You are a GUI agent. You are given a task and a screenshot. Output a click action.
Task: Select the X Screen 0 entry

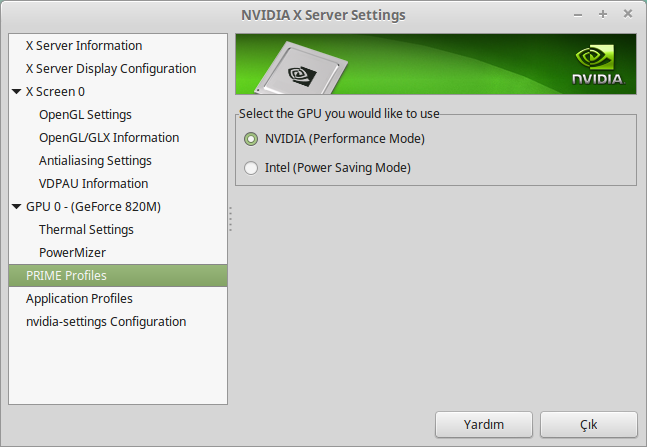(x=55, y=92)
